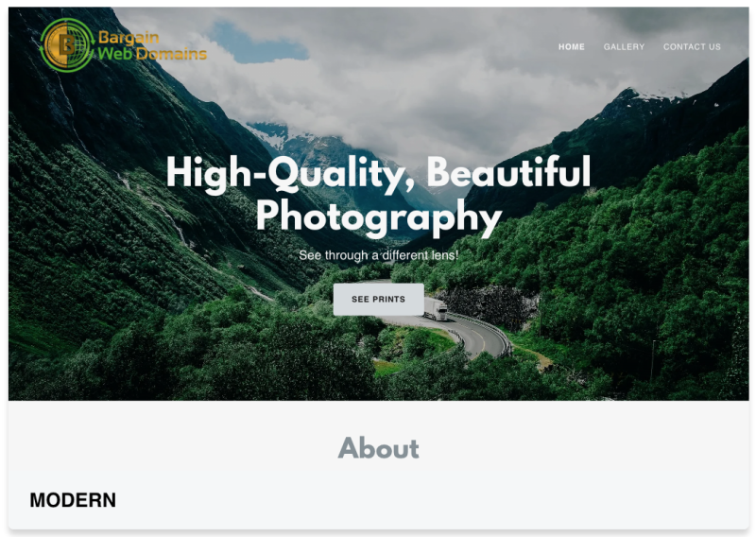
Task: Click the white truck on the road
Action: coord(437,311)
